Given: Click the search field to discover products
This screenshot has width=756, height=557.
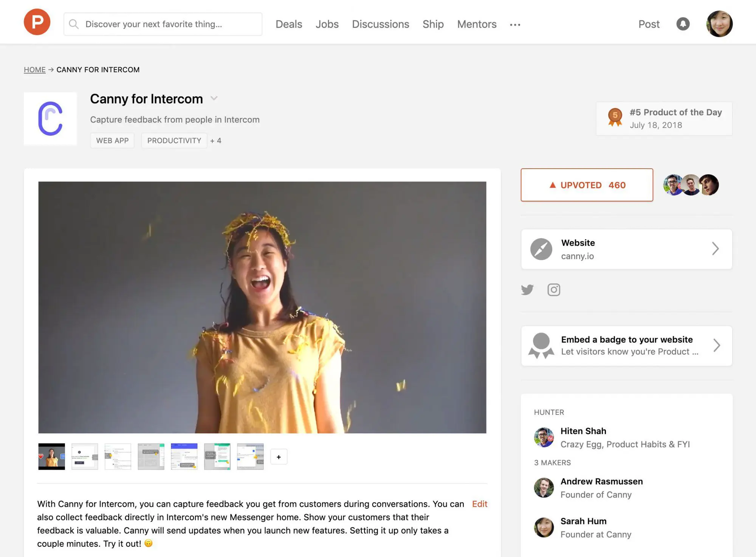Looking at the screenshot, I should pos(163,24).
